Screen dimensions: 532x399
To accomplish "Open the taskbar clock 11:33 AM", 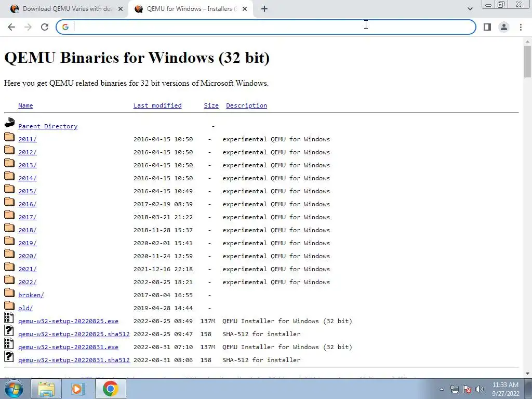I will pos(505,389).
